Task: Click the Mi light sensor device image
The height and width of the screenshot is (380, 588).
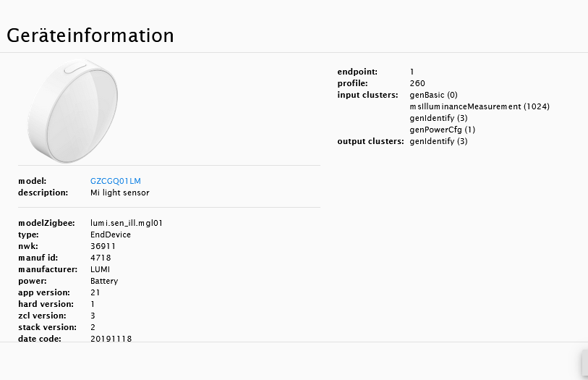Action: [x=72, y=111]
